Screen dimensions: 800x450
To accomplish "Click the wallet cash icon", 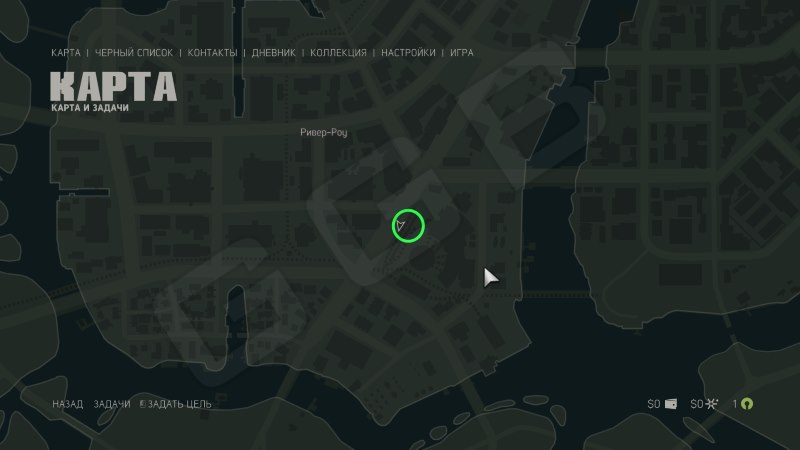I will tap(671, 404).
